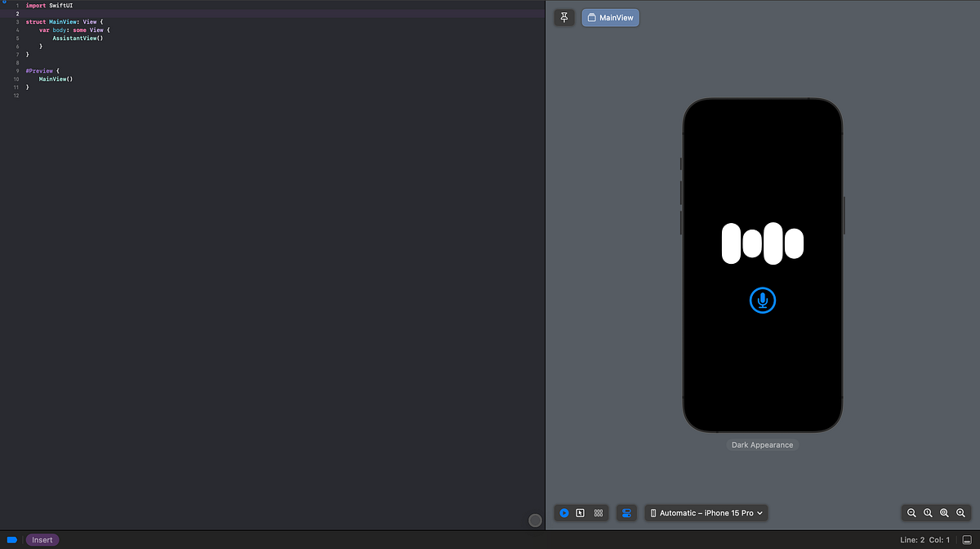Open the keyboard indicator at bottom right
The image size is (980, 549).
pyautogui.click(x=969, y=539)
